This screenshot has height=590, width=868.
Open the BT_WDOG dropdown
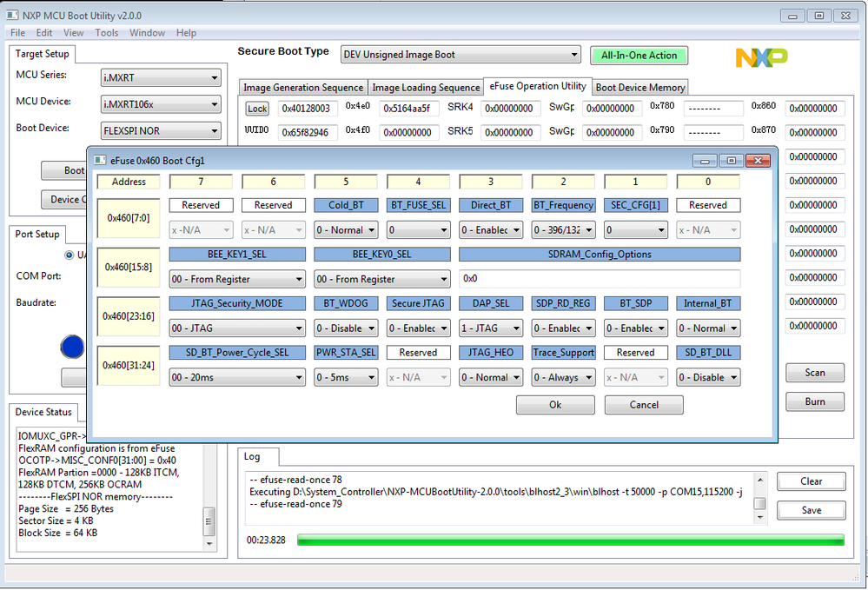tap(346, 328)
